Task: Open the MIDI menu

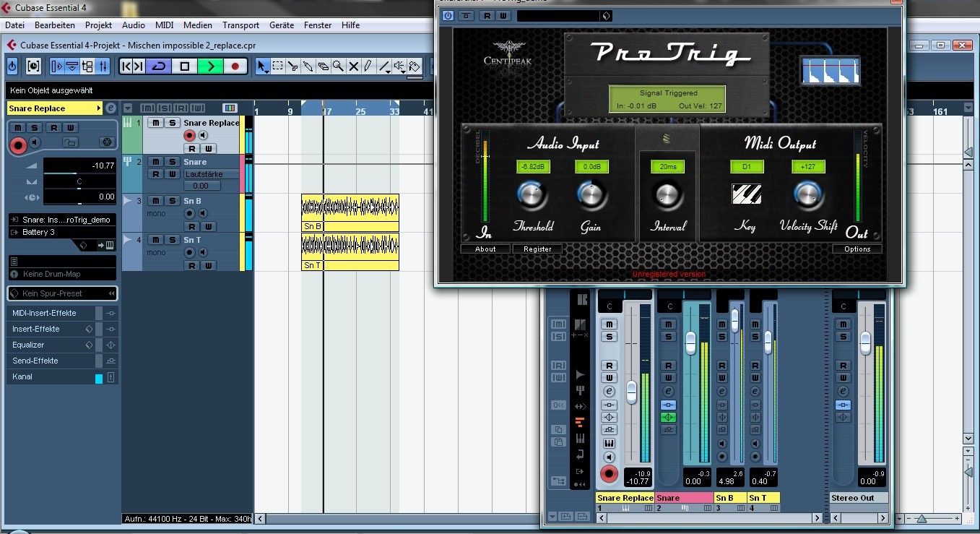Action: click(165, 25)
